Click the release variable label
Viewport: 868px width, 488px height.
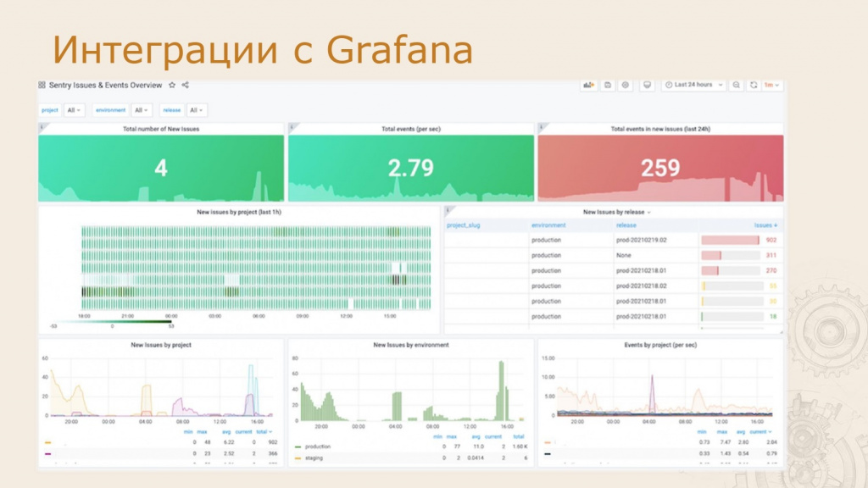[171, 110]
